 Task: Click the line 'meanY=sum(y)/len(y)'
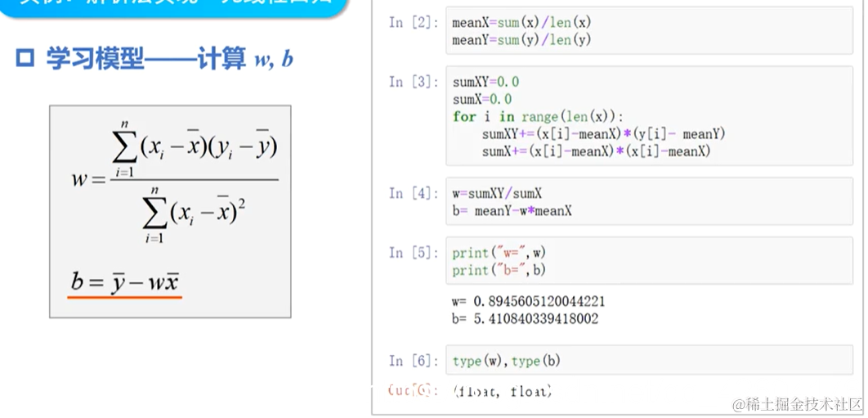(x=521, y=40)
